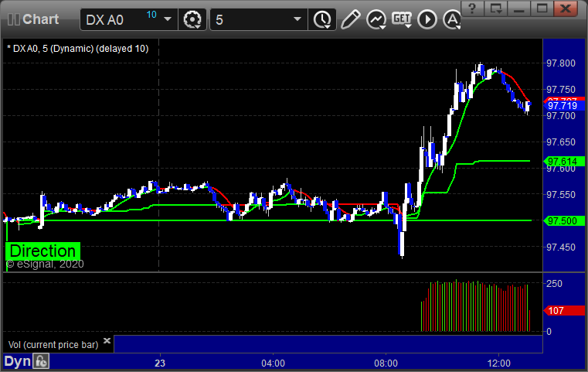Click the Chart window grip icon
The height and width of the screenshot is (372, 588).
coord(13,19)
